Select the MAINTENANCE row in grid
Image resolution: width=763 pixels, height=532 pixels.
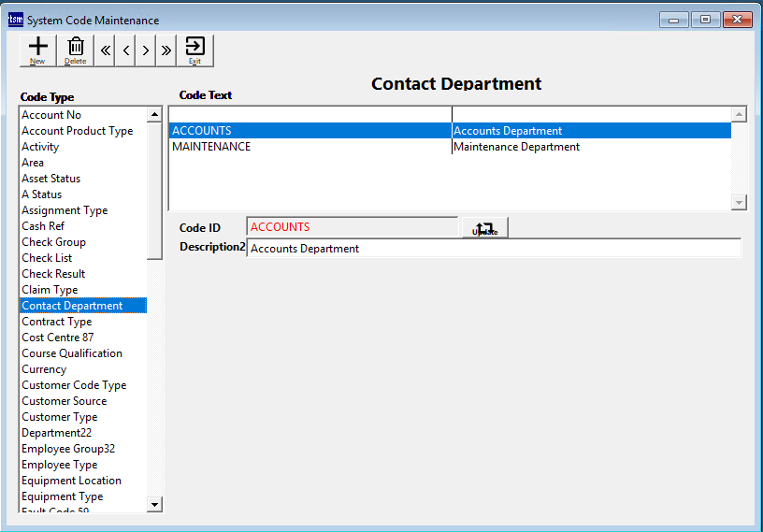coord(211,147)
